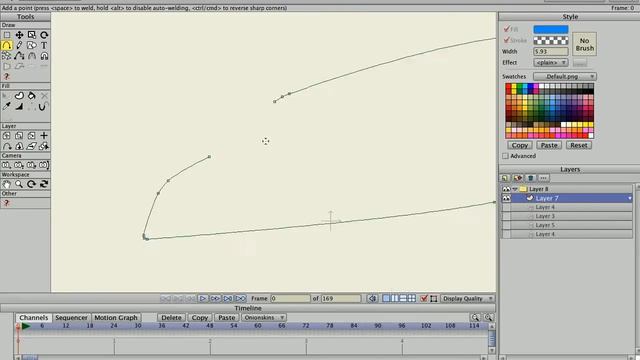Toggle the red checkmark beside Display Quality
Viewport: 640px width, 360px height.
(424, 298)
